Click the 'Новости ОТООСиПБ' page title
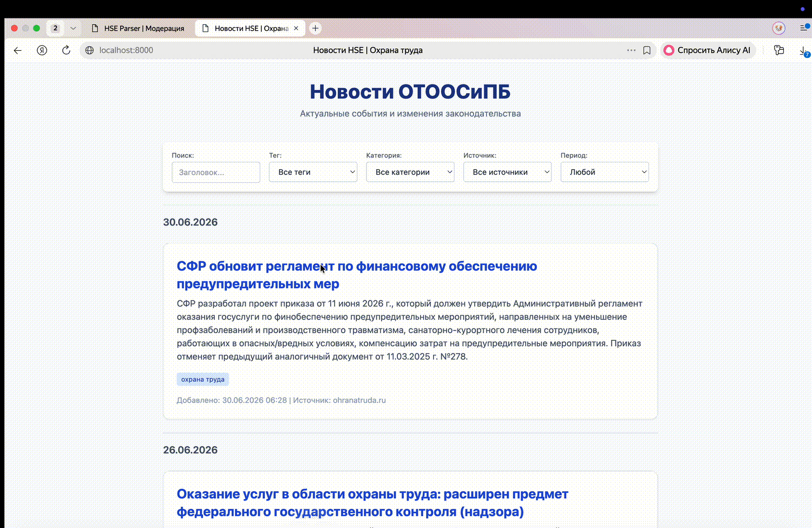812x528 pixels. tap(410, 91)
